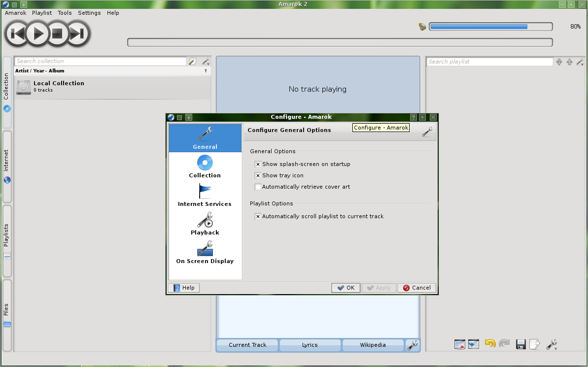
Task: Switch to the Internet sidebar tab
Action: [7, 167]
